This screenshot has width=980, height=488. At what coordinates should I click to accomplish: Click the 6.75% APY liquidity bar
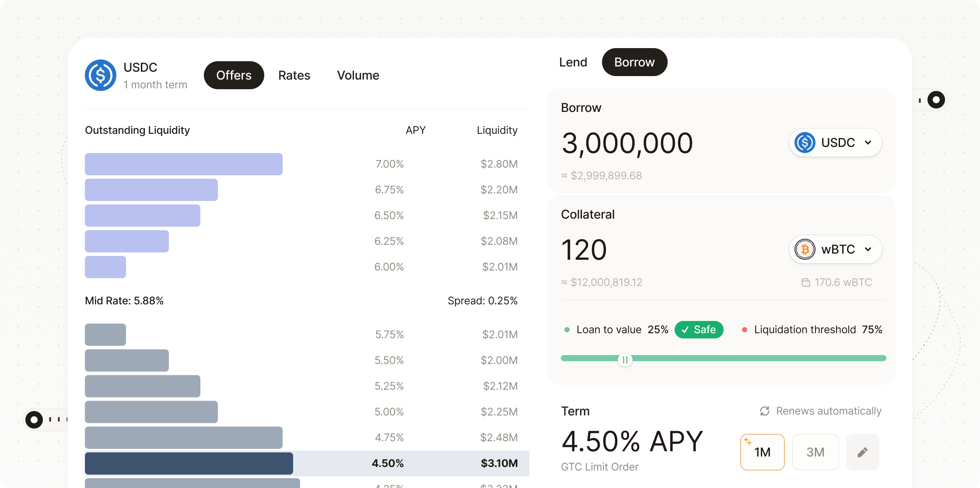151,190
